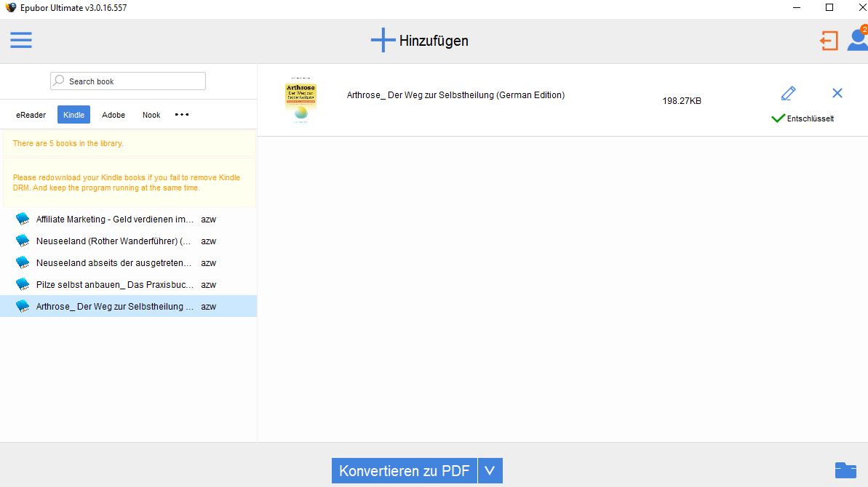The height and width of the screenshot is (487, 868).
Task: Select the Kindle tab
Action: point(73,114)
